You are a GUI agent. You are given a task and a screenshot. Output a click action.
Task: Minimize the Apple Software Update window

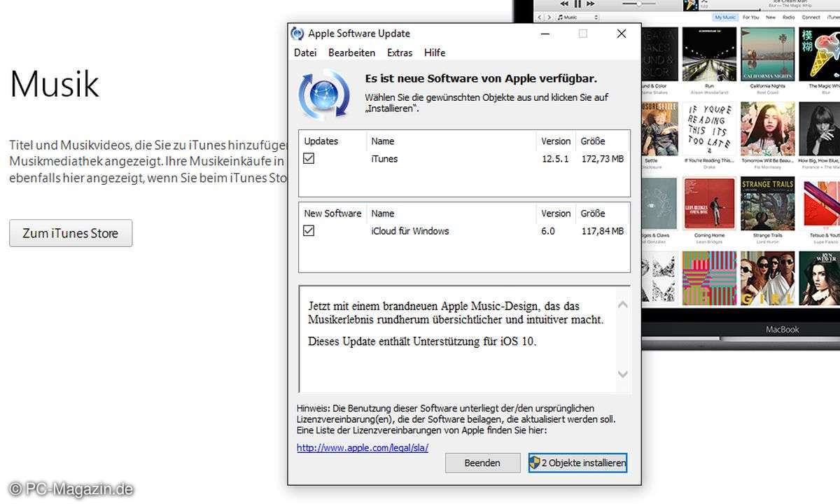(x=545, y=34)
